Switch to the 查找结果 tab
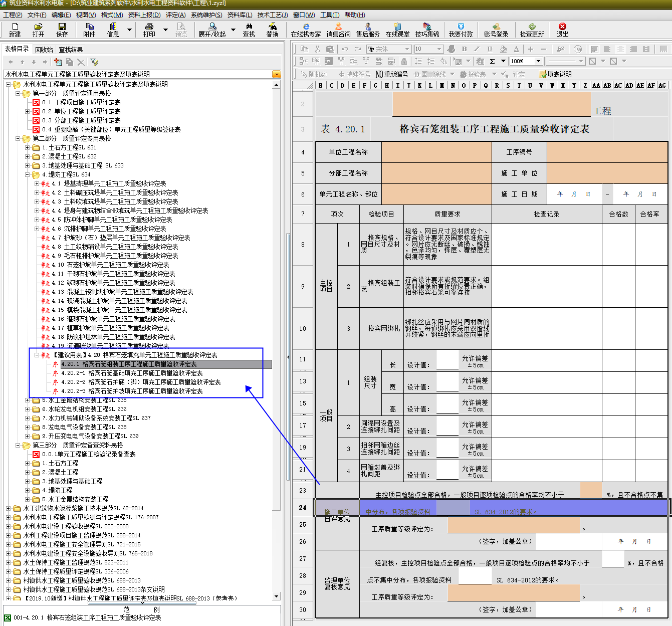Screen dimensions: 672x626 71,50
